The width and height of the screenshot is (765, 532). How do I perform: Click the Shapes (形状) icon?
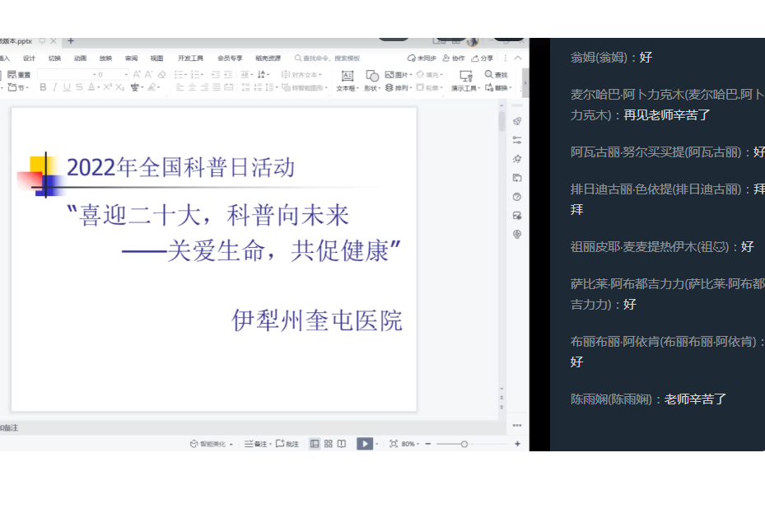pyautogui.click(x=371, y=81)
